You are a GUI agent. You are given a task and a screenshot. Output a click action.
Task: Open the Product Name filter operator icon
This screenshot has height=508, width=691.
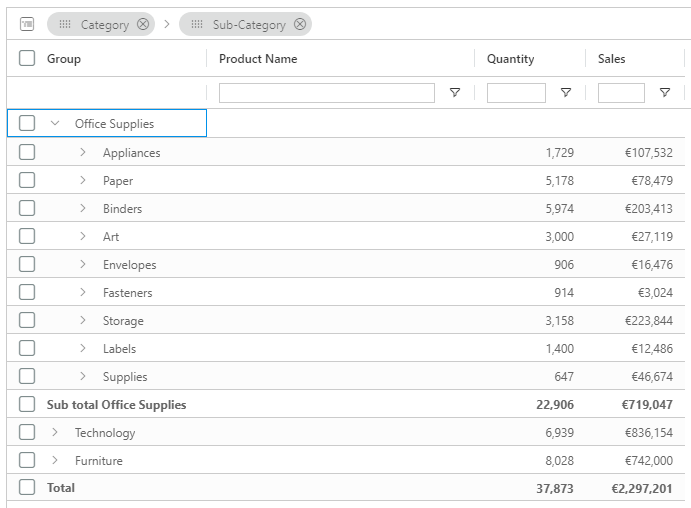tap(455, 93)
